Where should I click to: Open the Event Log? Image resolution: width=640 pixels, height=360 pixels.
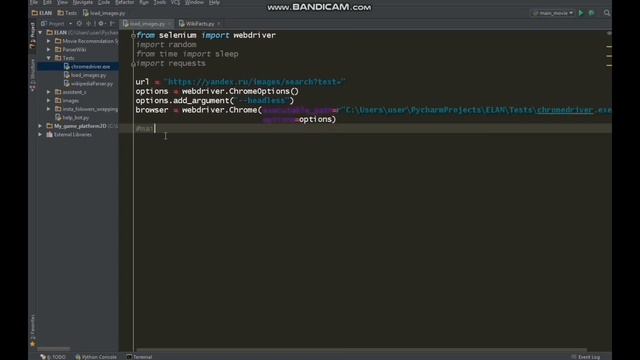coord(586,357)
